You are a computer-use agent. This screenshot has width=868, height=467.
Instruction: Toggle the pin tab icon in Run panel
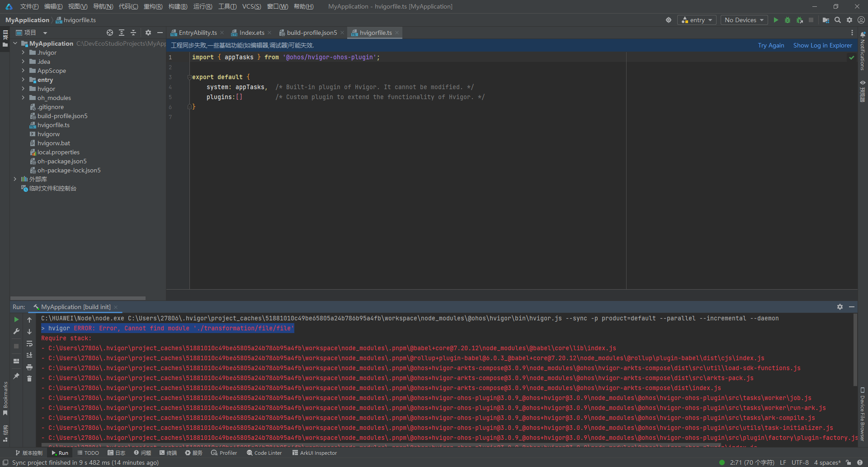(17, 376)
